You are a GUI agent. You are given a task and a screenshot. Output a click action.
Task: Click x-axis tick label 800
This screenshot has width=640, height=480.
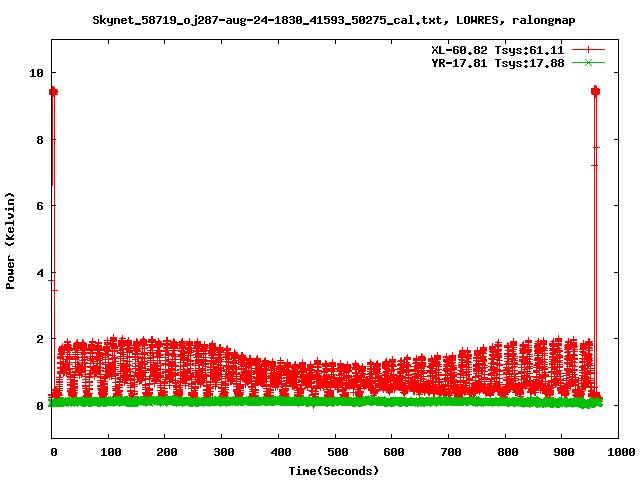point(507,452)
